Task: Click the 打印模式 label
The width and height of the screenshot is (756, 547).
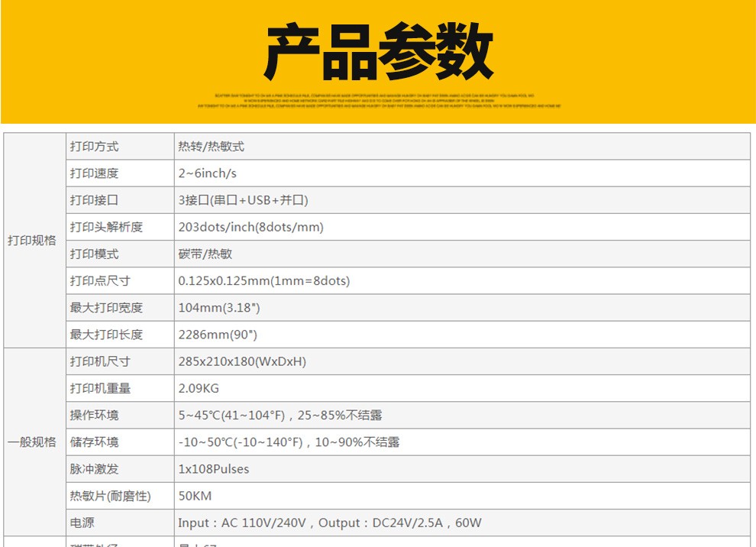Action: 94,254
